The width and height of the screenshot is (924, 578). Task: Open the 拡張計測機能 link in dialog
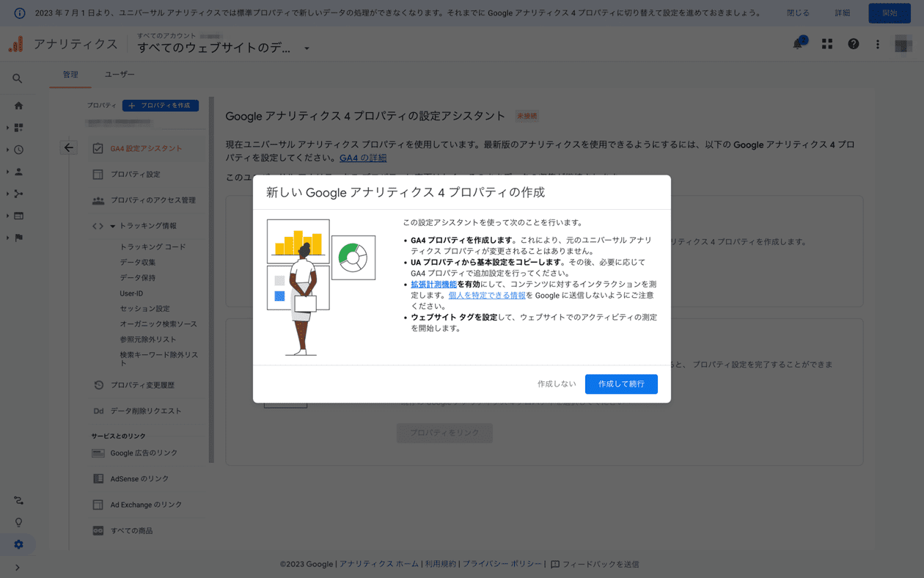tap(433, 285)
